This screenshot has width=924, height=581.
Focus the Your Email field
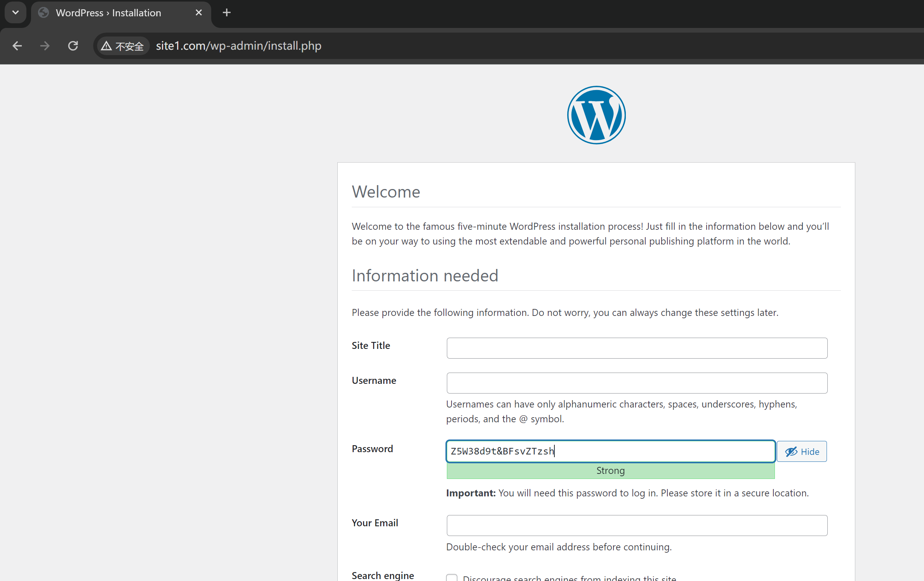point(637,526)
